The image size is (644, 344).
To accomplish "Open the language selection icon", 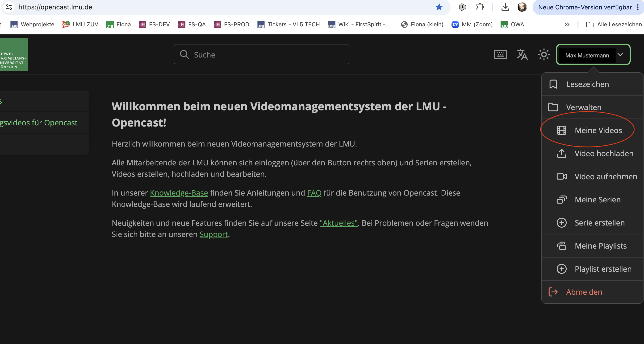I will [x=522, y=54].
